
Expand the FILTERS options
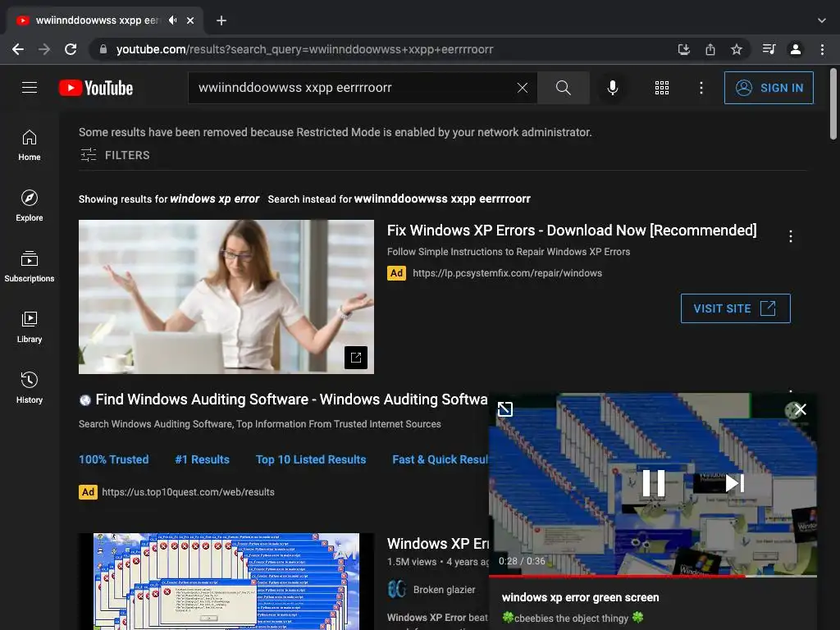coord(115,155)
